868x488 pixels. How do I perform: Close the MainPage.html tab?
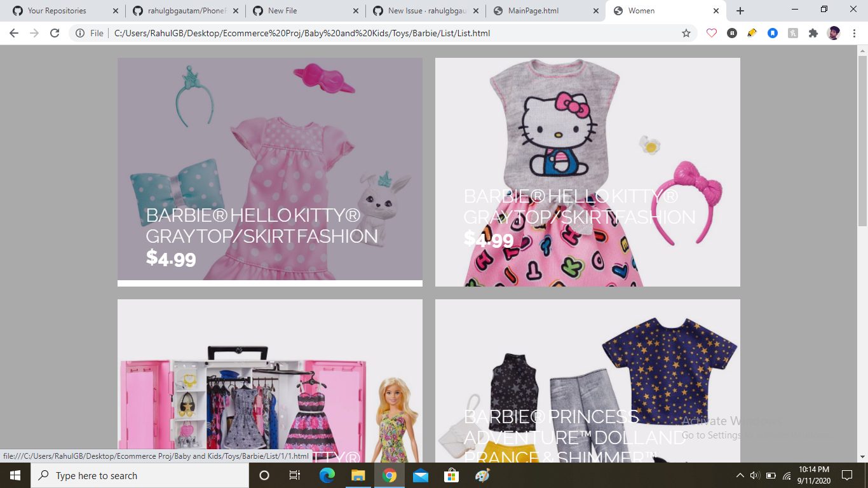(595, 11)
